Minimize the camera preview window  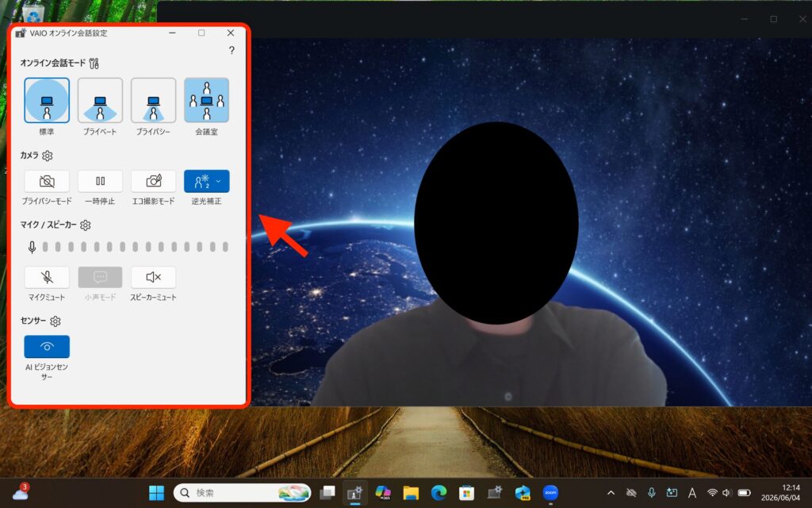point(744,19)
